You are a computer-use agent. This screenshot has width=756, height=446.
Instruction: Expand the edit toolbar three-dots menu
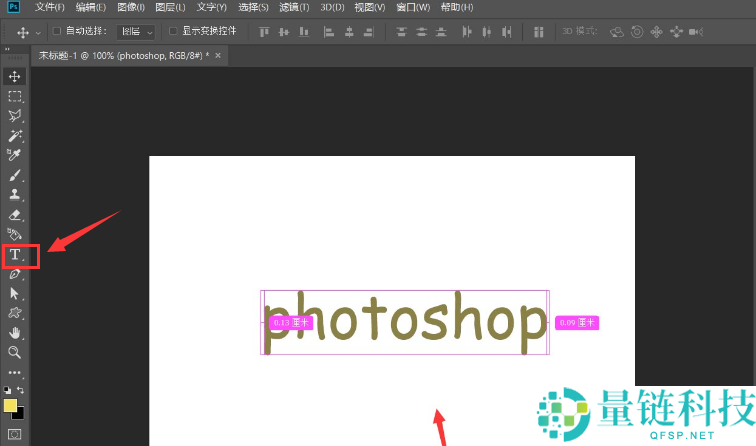click(15, 372)
